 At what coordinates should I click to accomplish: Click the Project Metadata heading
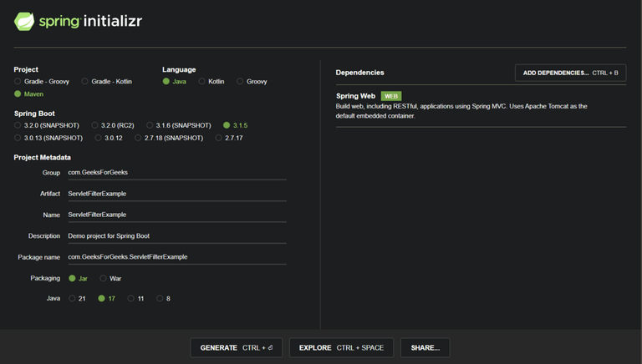pyautogui.click(x=42, y=158)
